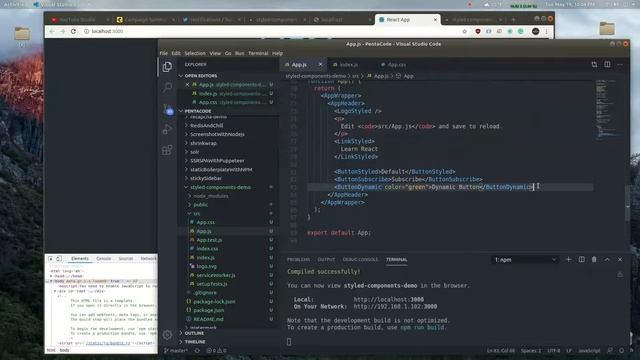Image resolution: width=640 pixels, height=360 pixels.
Task: Click open changes icon in editor toolbar
Action: tap(594, 64)
